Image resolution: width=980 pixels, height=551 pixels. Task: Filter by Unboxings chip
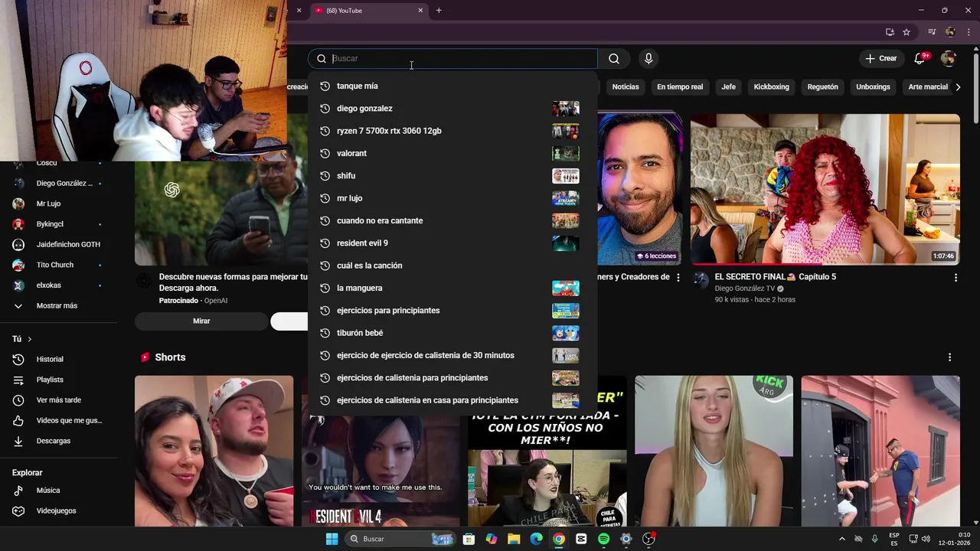tap(873, 86)
